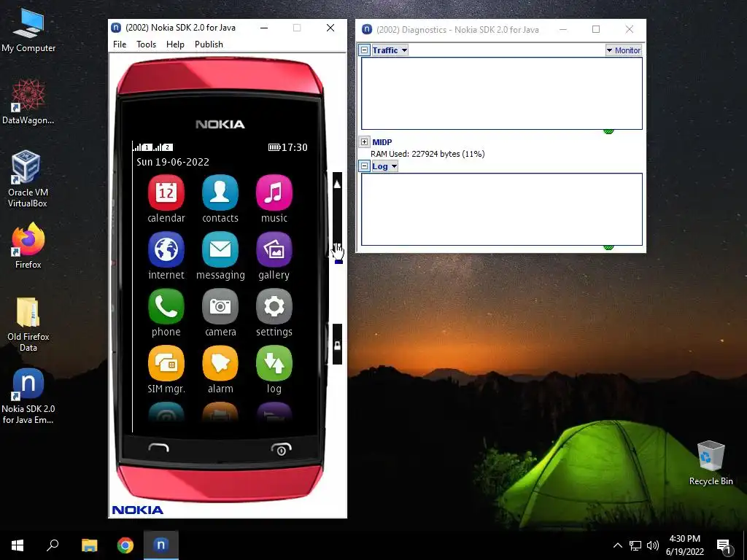Open Oracle VM VirtualBox desktop shortcut
This screenshot has width=747, height=560.
click(x=28, y=179)
